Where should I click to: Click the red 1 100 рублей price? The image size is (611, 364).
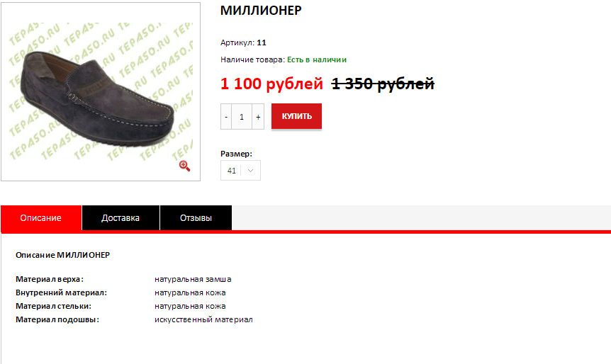271,84
